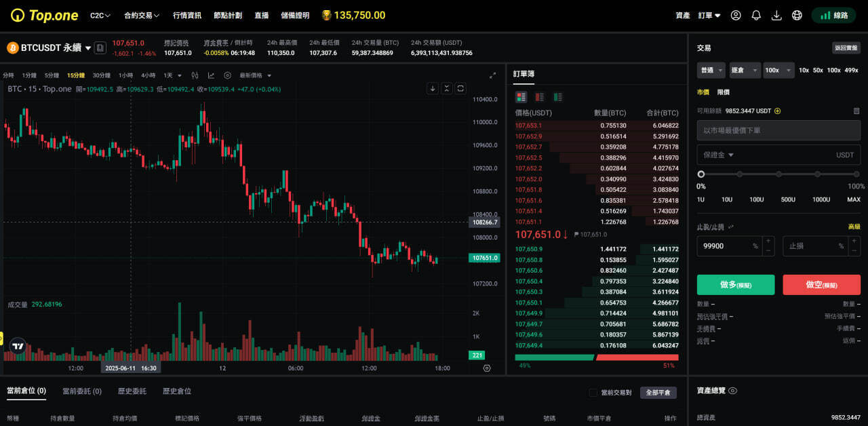Open the 100x leverage dropdown
This screenshot has height=426, width=868.
pyautogui.click(x=778, y=70)
